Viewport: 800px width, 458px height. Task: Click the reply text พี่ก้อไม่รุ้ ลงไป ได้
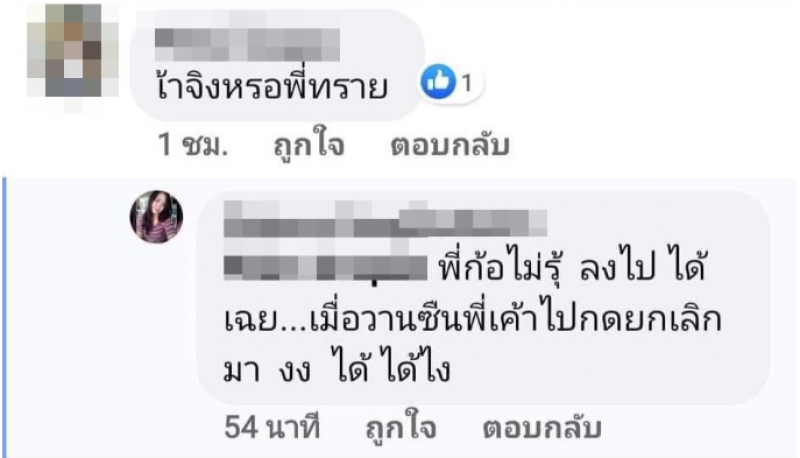[572, 267]
